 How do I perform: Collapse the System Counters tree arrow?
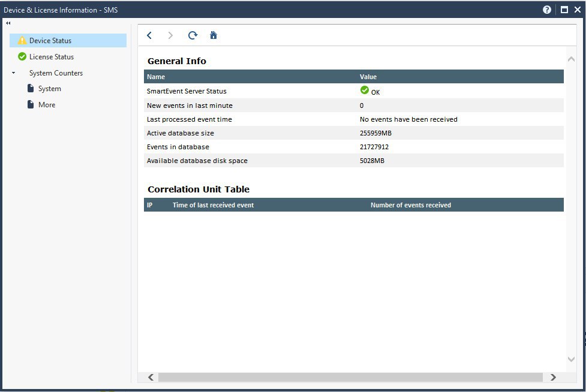[13, 73]
